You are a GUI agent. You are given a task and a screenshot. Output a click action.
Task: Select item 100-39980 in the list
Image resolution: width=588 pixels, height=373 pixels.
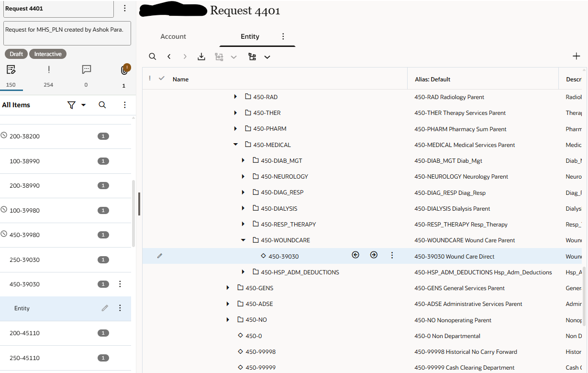point(66,210)
